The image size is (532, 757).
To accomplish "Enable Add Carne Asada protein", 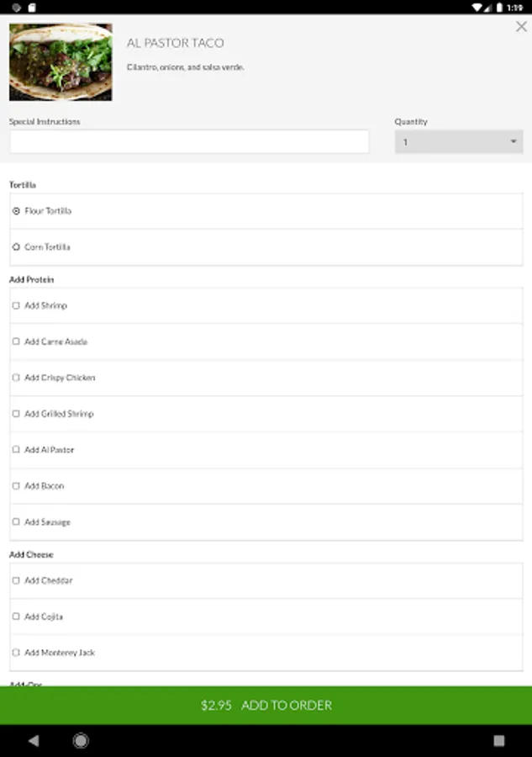I will (x=16, y=342).
